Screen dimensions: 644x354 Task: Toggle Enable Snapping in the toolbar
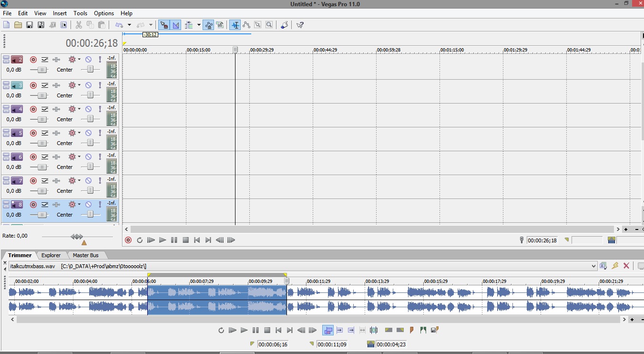tap(164, 25)
